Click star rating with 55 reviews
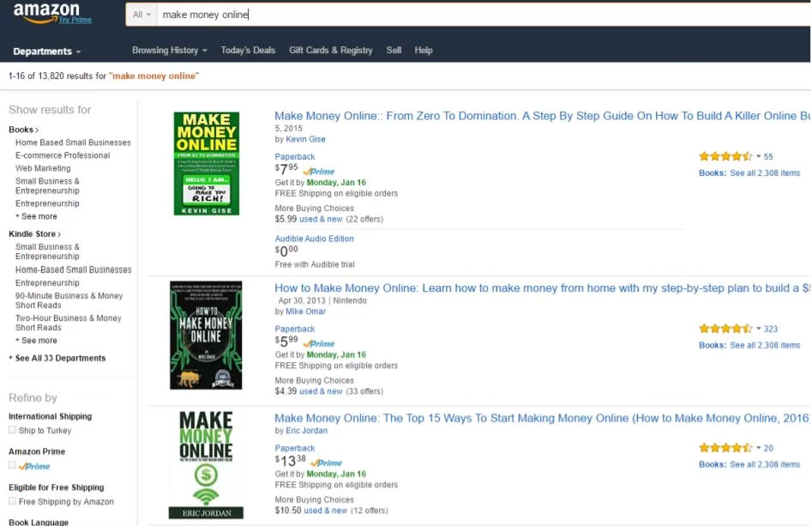 point(725,156)
